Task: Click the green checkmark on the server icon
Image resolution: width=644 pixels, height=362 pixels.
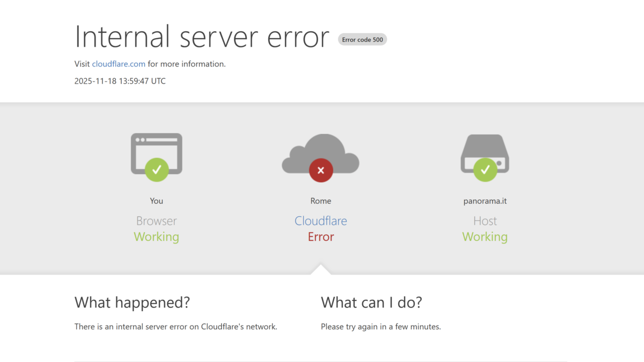Action: pos(485,170)
